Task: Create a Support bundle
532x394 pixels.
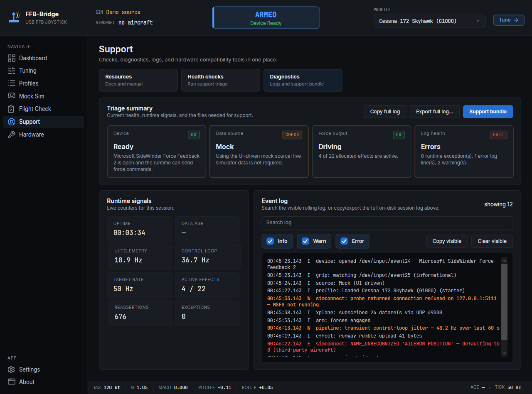Action: (488, 112)
